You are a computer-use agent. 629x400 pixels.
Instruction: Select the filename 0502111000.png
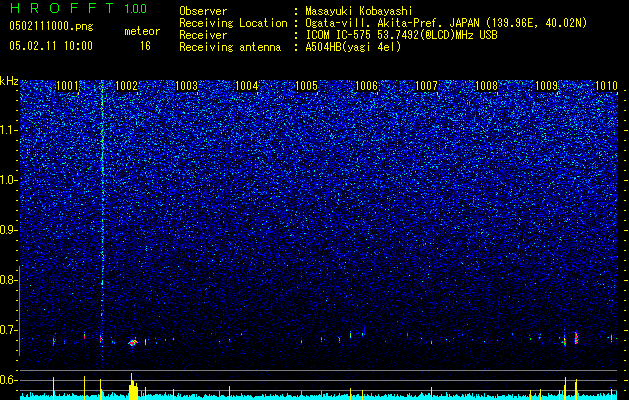click(x=51, y=26)
